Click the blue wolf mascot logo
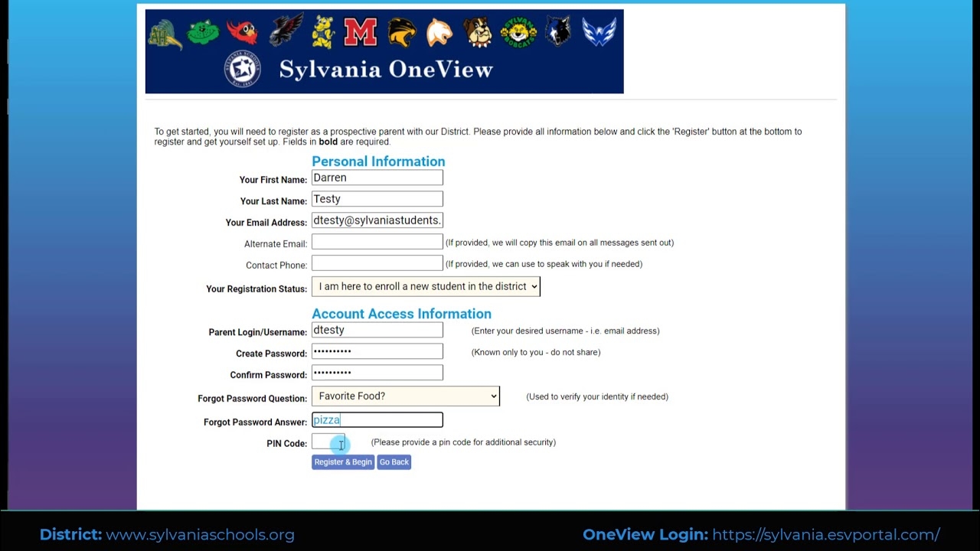Image resolution: width=980 pixels, height=551 pixels. click(558, 32)
